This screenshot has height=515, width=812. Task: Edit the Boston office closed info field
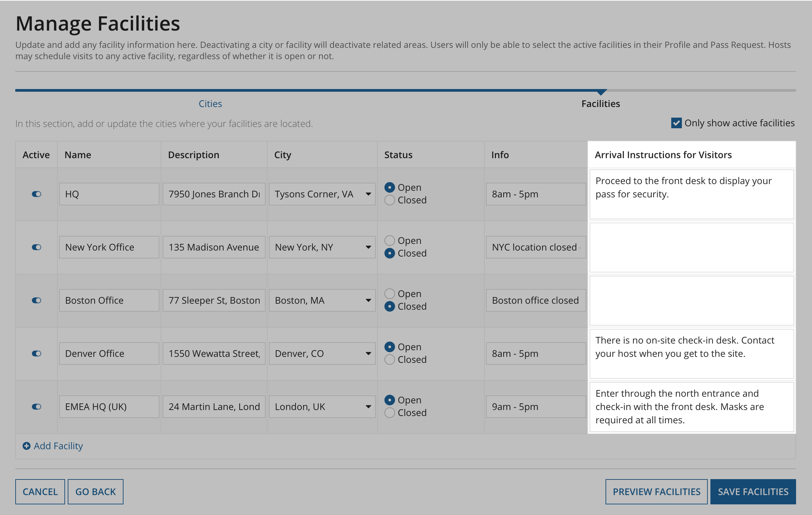pos(536,300)
